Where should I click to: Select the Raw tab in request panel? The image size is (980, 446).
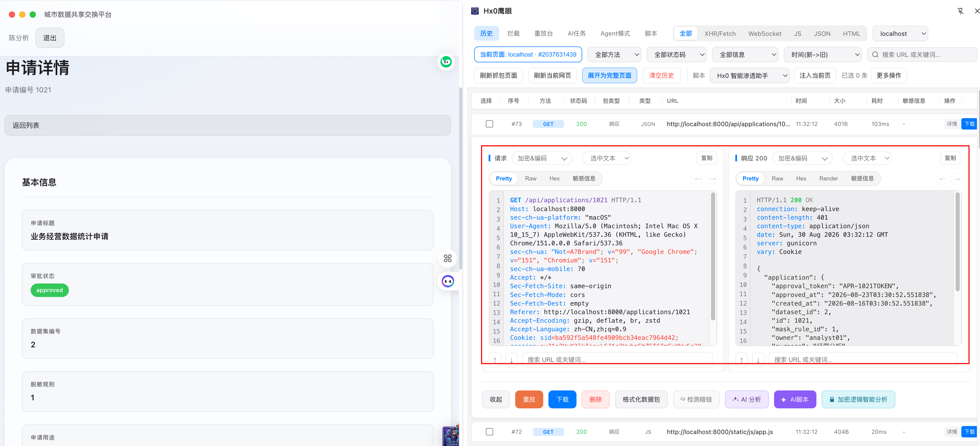(530, 179)
